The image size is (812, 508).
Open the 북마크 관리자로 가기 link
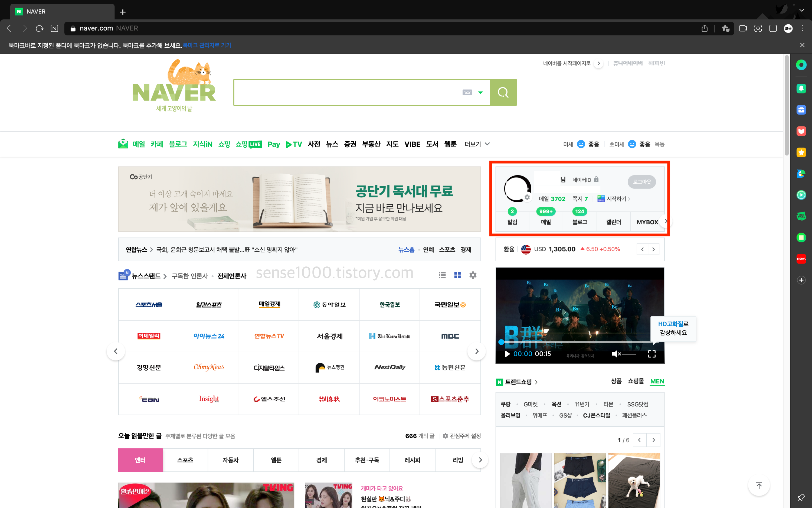[x=207, y=45]
